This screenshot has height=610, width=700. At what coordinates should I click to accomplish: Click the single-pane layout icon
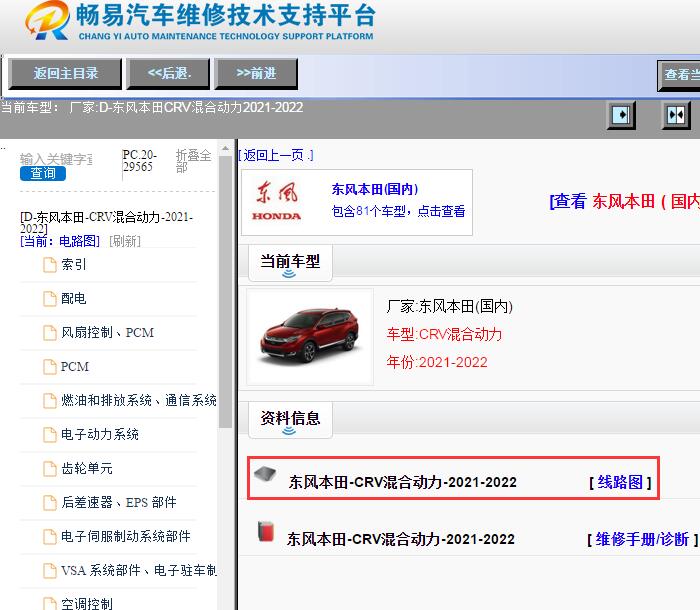point(621,115)
